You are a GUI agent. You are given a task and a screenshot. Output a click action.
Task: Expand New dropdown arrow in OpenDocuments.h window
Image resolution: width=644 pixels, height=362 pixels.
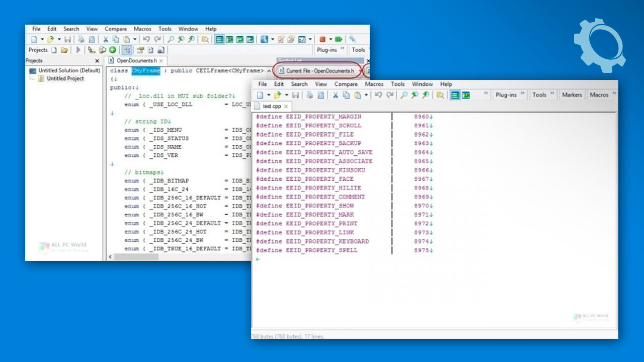42,39
